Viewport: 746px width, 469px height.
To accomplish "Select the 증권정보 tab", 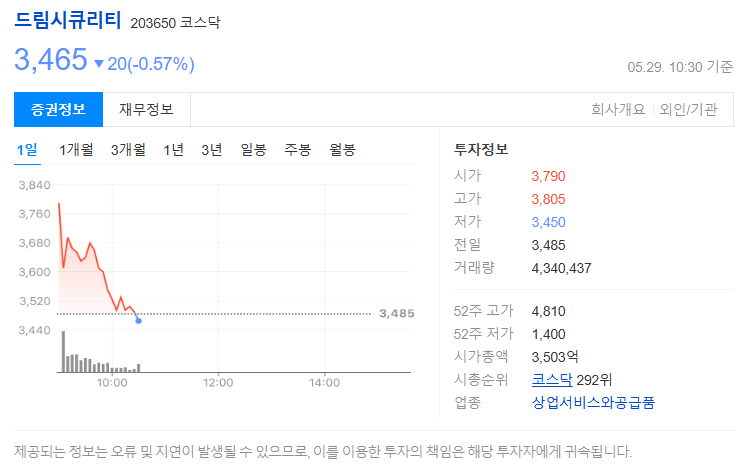I will point(59,109).
